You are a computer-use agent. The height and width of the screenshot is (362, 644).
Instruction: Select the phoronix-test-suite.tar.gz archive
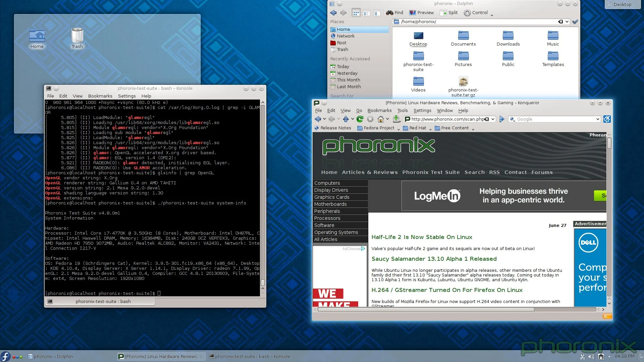click(463, 86)
